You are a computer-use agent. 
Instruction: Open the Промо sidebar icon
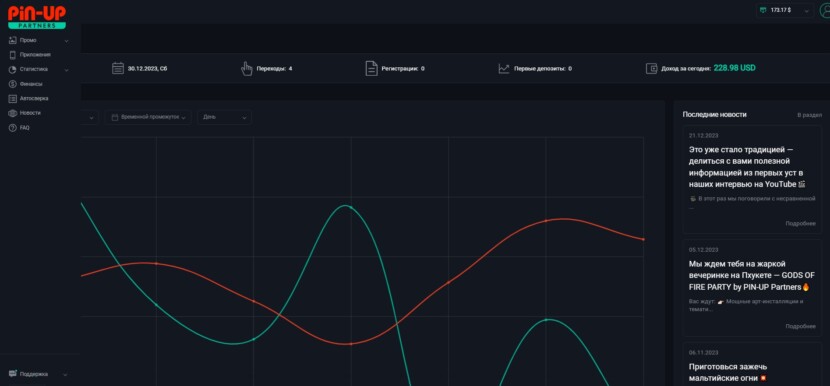13,40
